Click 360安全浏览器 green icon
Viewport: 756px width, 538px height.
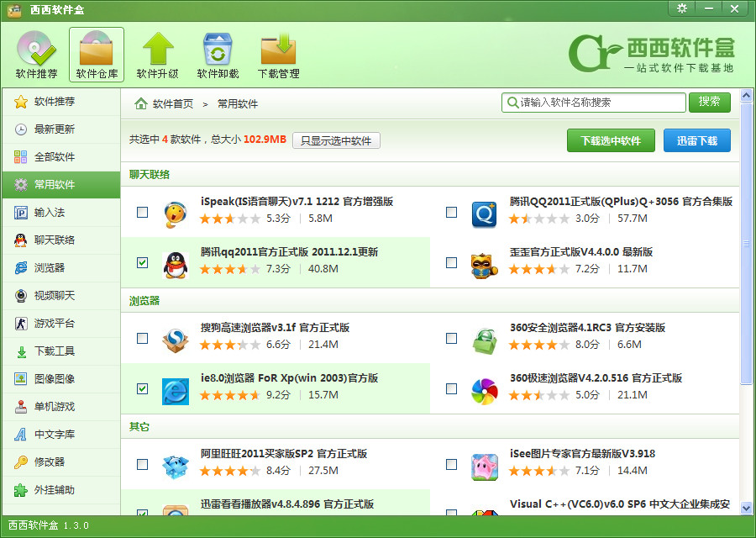484,340
